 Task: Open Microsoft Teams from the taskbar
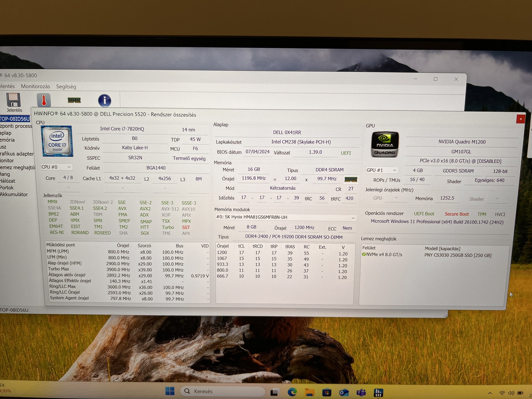[x=361, y=393]
